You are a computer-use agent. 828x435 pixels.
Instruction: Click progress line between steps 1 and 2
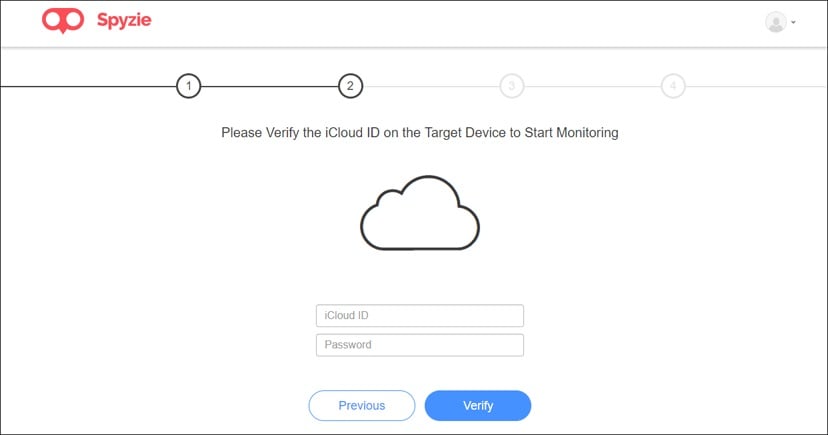click(x=269, y=86)
